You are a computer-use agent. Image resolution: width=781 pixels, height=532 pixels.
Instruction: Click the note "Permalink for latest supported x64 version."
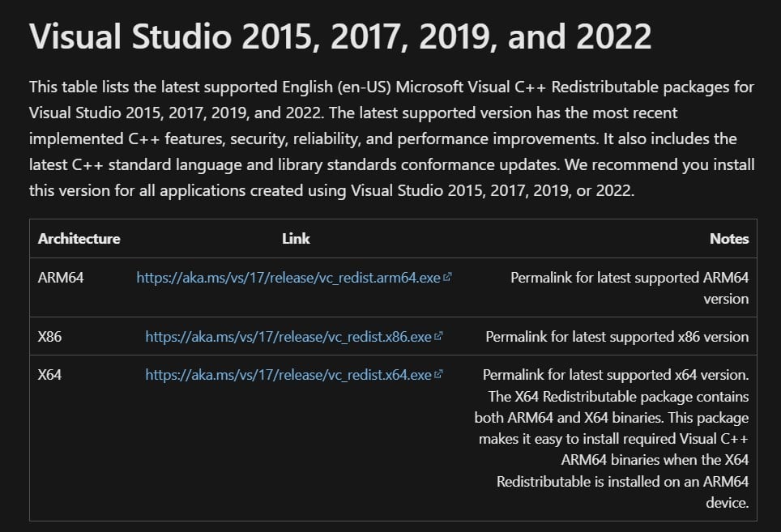tap(616, 375)
